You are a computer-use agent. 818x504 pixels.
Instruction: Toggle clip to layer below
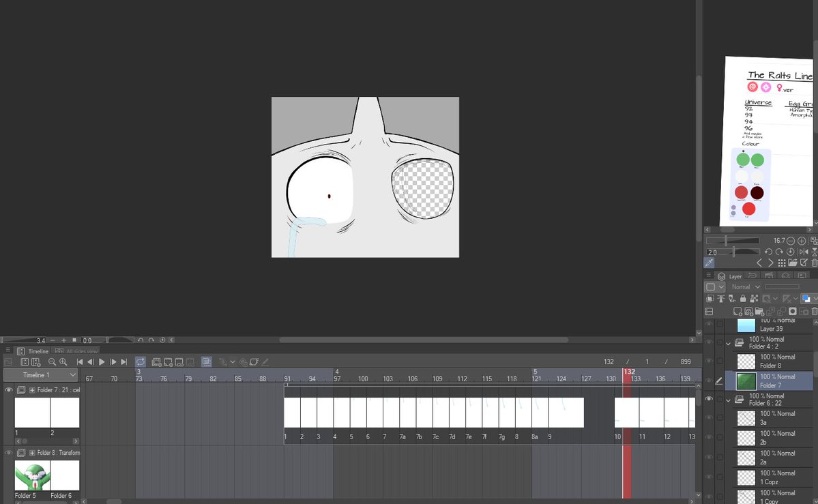coord(710,299)
